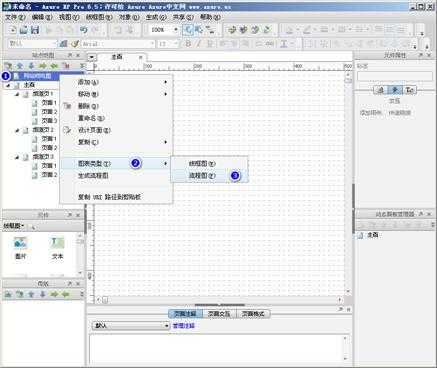The height and width of the screenshot is (368, 437).
Task: Click the 添加用例 link in properties panel
Action: (x=370, y=113)
